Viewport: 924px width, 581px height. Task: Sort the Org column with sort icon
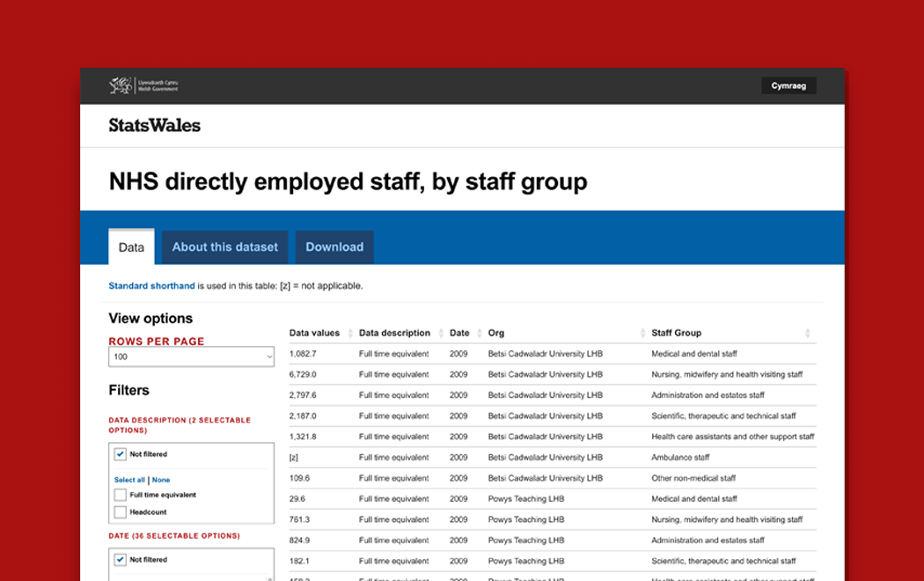[642, 334]
